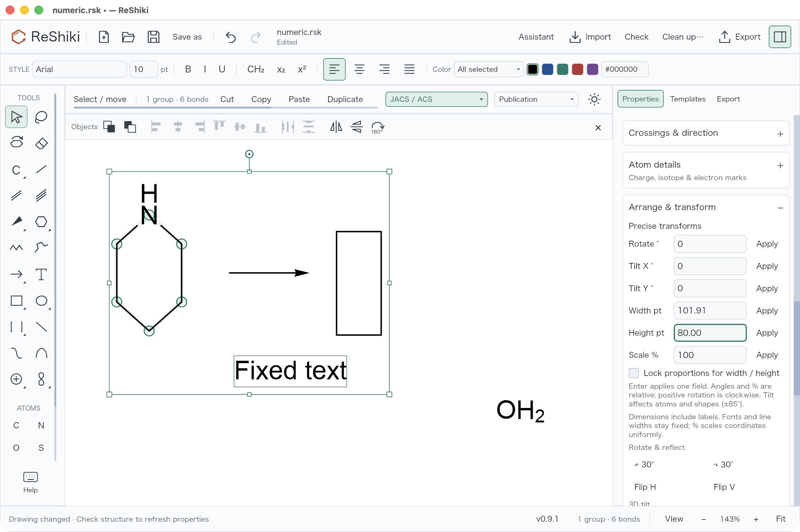Image resolution: width=800 pixels, height=532 pixels.
Task: Check Lock proportions for width / height
Action: (x=634, y=373)
